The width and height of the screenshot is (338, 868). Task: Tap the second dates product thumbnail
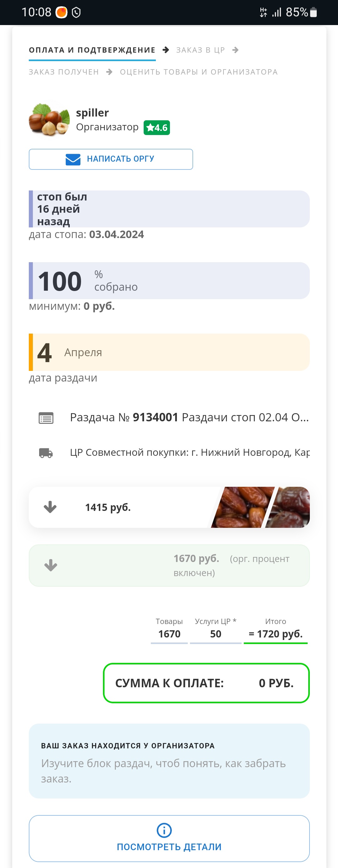(x=290, y=507)
